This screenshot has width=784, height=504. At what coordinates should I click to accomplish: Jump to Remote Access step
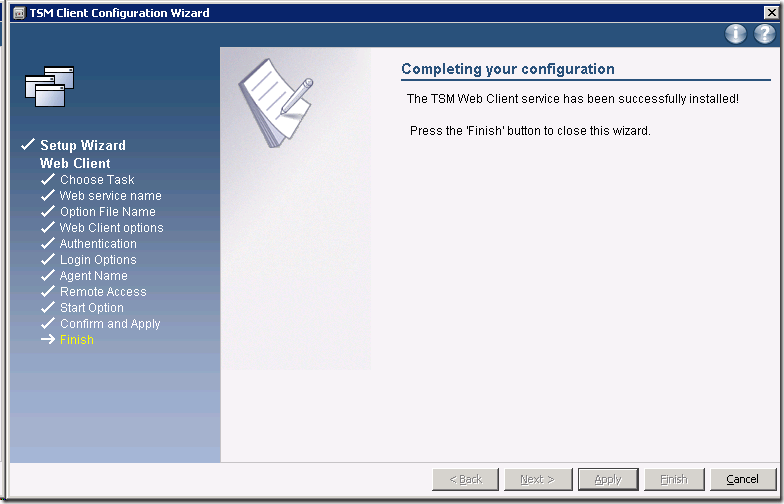(x=103, y=292)
